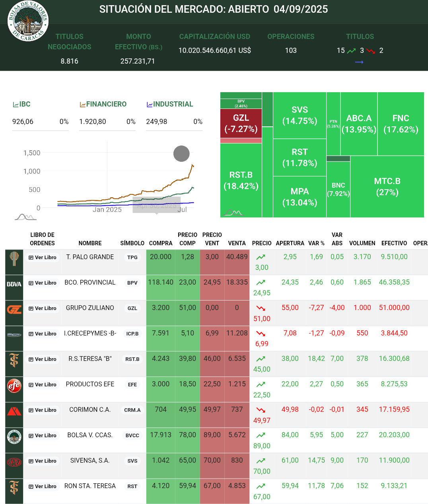Image resolution: width=428 pixels, height=504 pixels.
Task: Click the T. Palo Grande company logo
Action: (x=14, y=259)
